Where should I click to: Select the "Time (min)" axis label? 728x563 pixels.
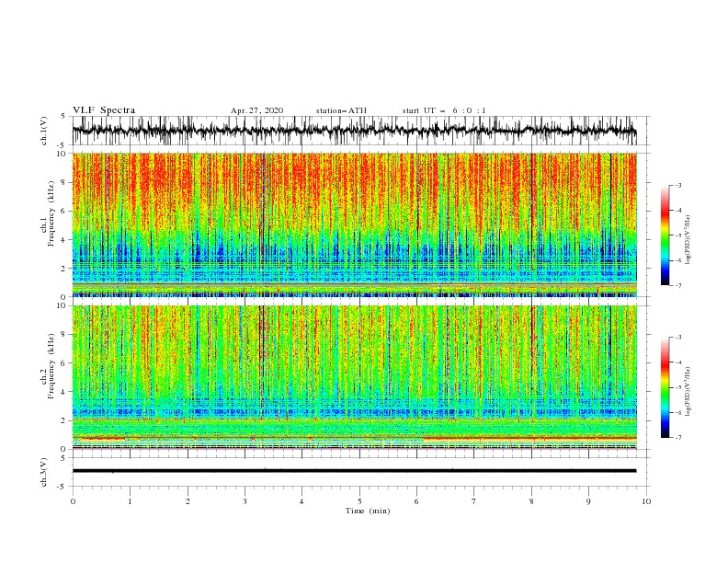pyautogui.click(x=368, y=511)
